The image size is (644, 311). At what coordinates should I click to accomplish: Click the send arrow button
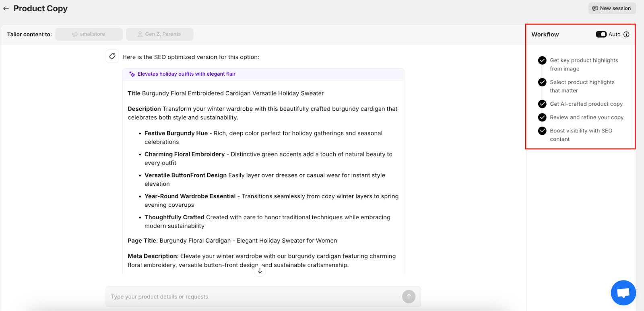tap(409, 297)
